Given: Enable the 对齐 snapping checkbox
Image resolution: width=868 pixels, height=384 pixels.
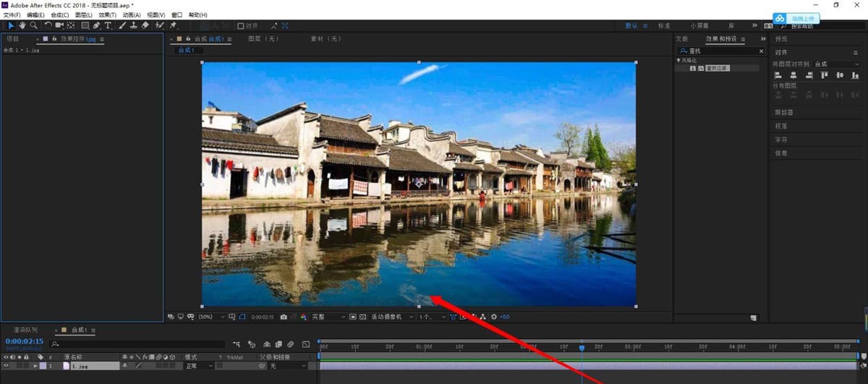Looking at the screenshot, I should pos(241,26).
